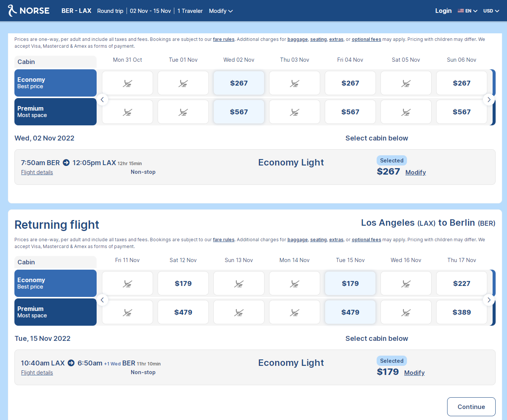Image resolution: width=507 pixels, height=420 pixels.
Task: Open baggage link in departing section
Action: [x=297, y=39]
